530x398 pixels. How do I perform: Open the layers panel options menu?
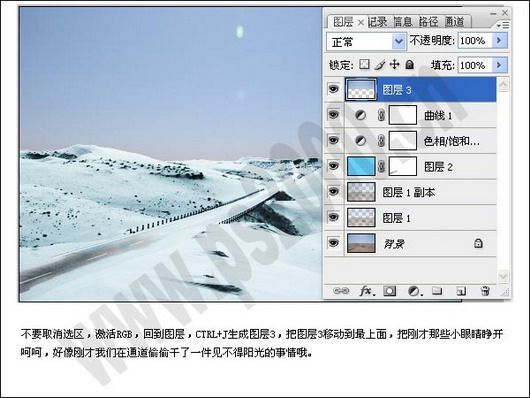click(x=503, y=25)
